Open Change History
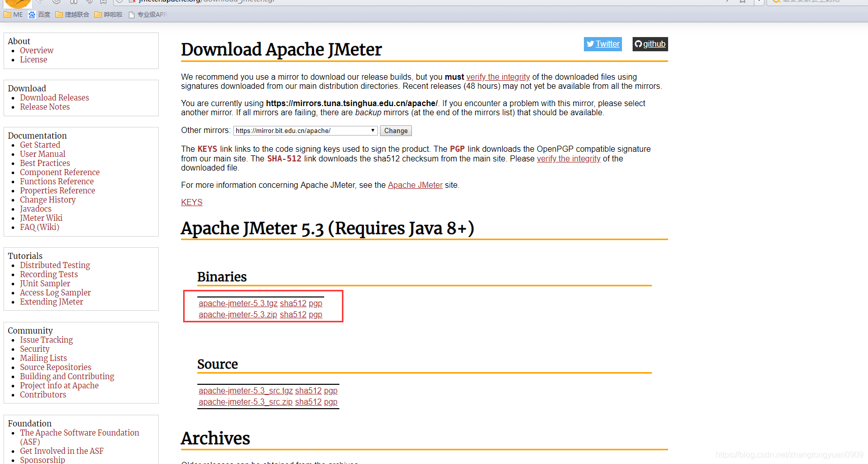868x464 pixels. point(48,200)
